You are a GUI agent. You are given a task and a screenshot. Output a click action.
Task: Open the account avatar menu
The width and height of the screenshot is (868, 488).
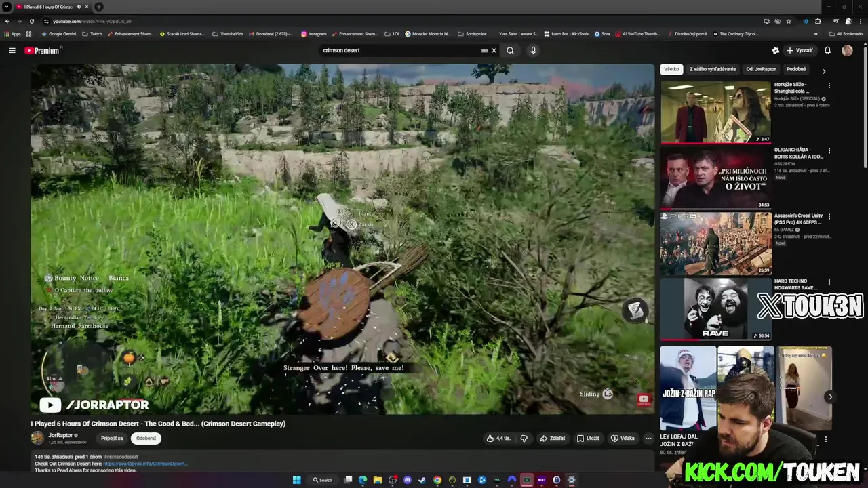coord(847,50)
